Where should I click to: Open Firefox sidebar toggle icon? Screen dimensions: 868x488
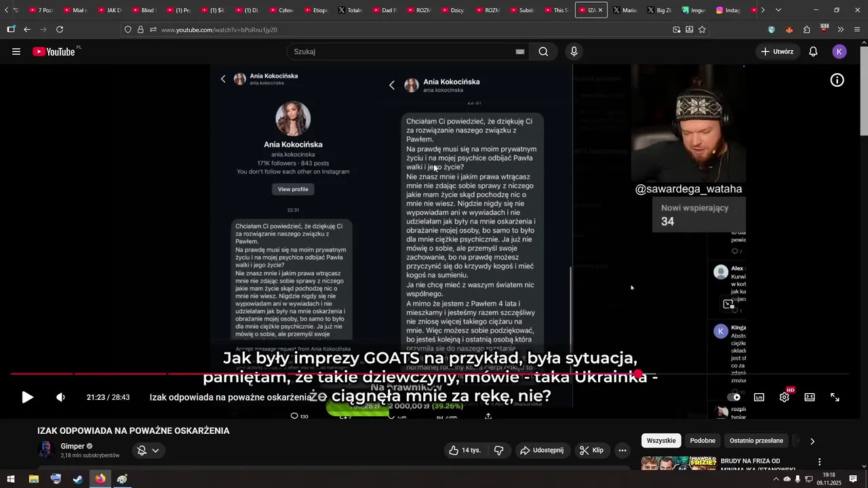[x=11, y=30]
